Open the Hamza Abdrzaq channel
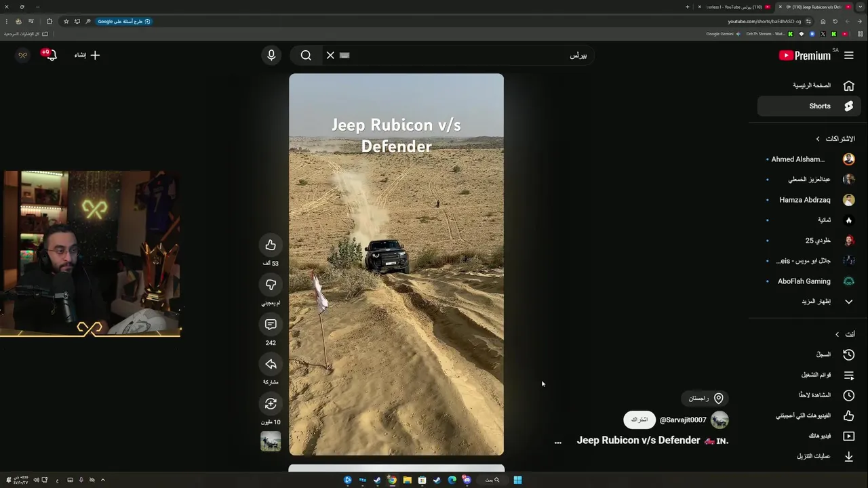This screenshot has width=868, height=488. click(x=809, y=200)
